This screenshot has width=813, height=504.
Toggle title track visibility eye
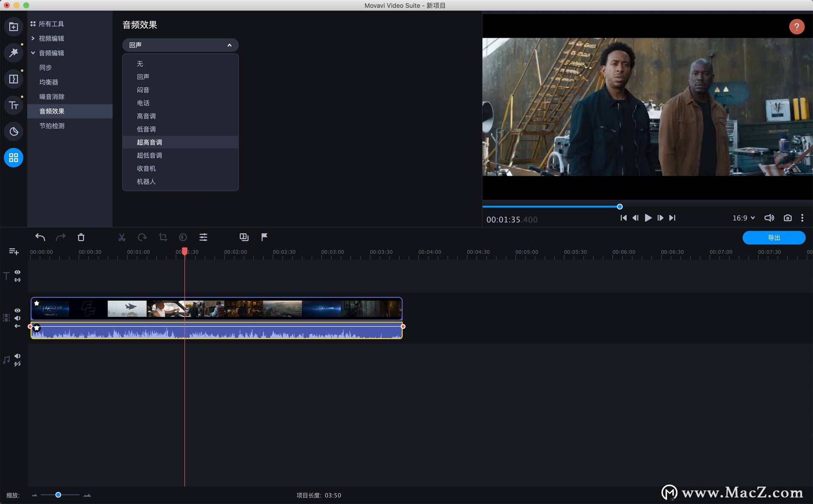17,272
